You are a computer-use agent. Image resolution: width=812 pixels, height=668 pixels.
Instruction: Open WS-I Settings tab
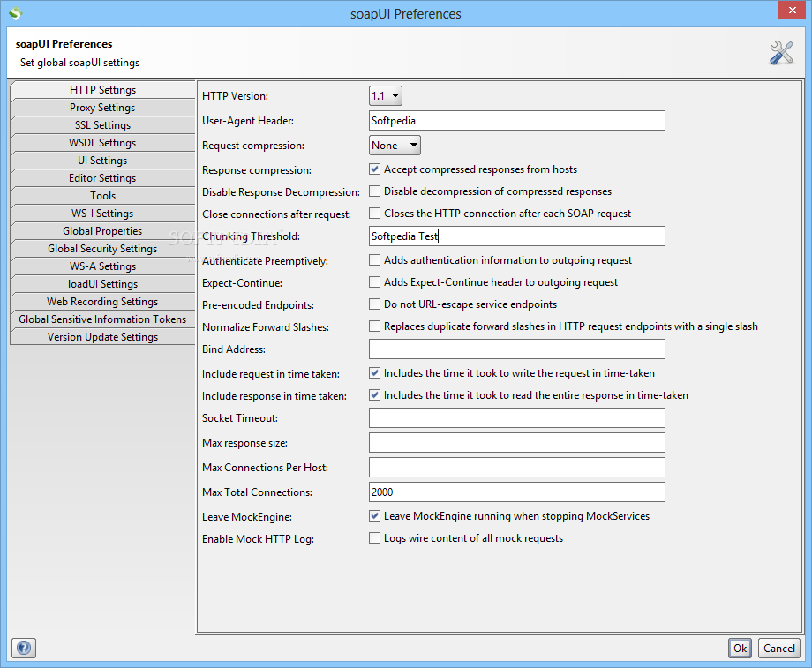(102, 213)
